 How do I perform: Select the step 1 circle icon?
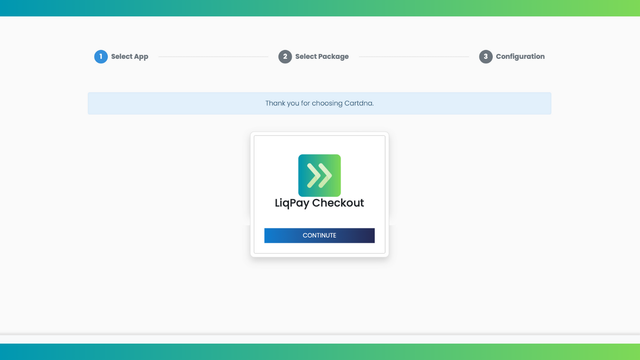(x=101, y=57)
